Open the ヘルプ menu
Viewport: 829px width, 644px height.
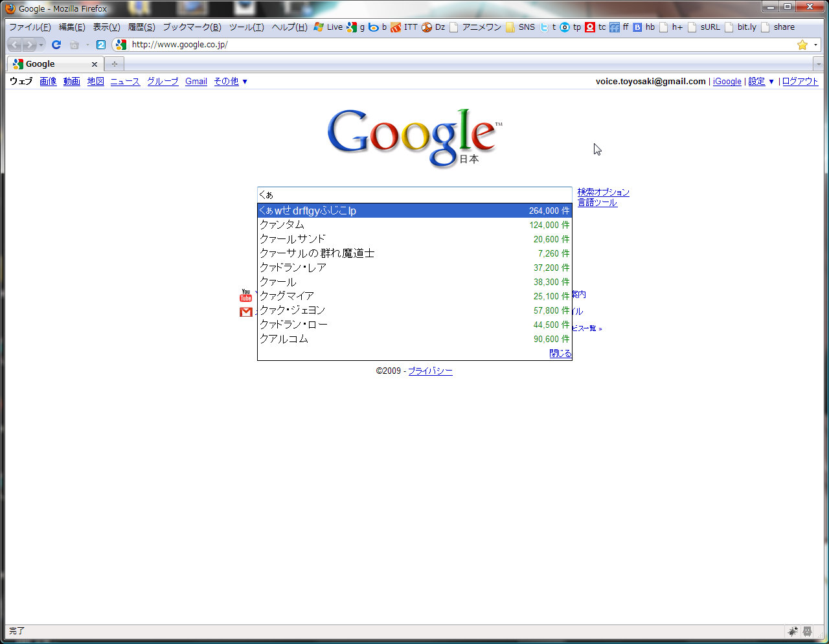click(x=290, y=27)
